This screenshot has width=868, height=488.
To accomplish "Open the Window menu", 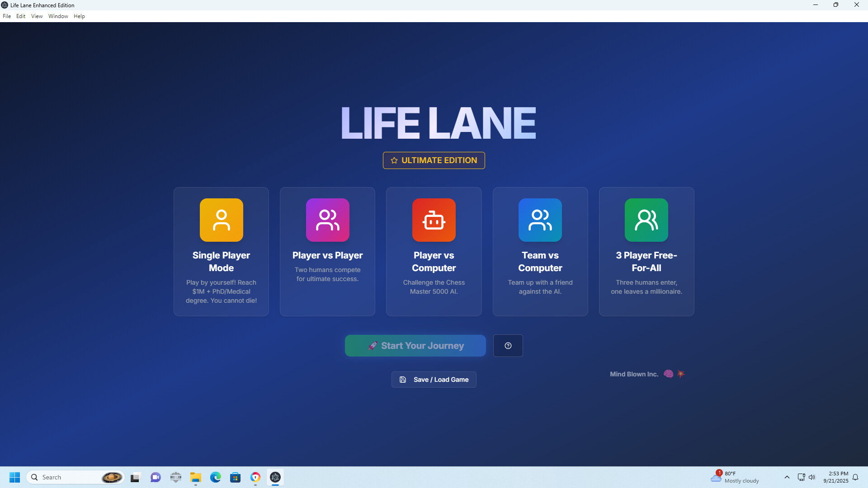I will coord(58,16).
